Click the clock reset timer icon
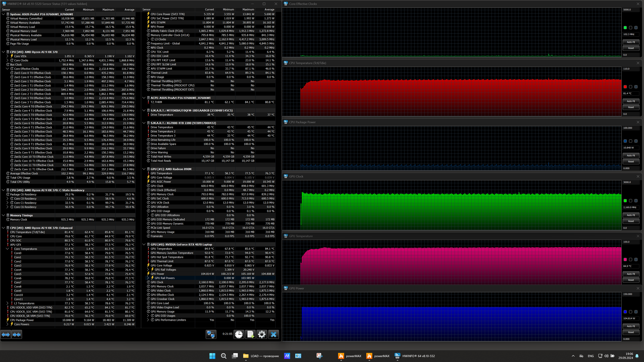644x362 pixels. (x=239, y=334)
